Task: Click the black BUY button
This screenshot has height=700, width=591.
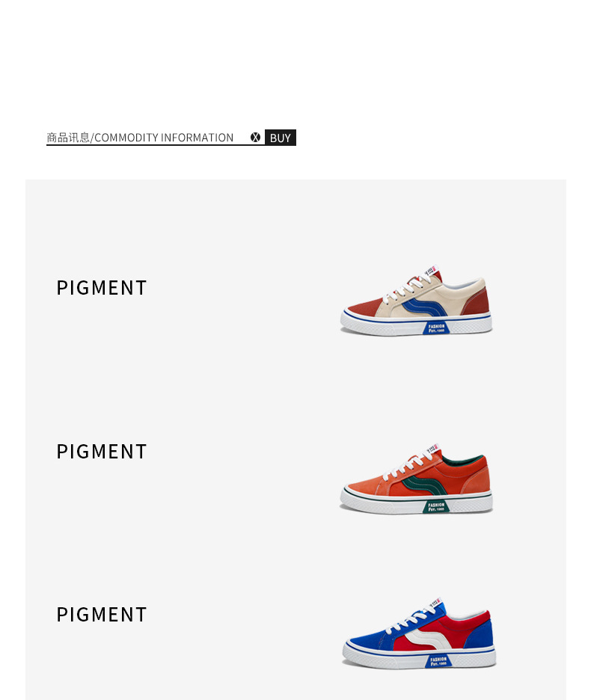Action: tap(280, 138)
